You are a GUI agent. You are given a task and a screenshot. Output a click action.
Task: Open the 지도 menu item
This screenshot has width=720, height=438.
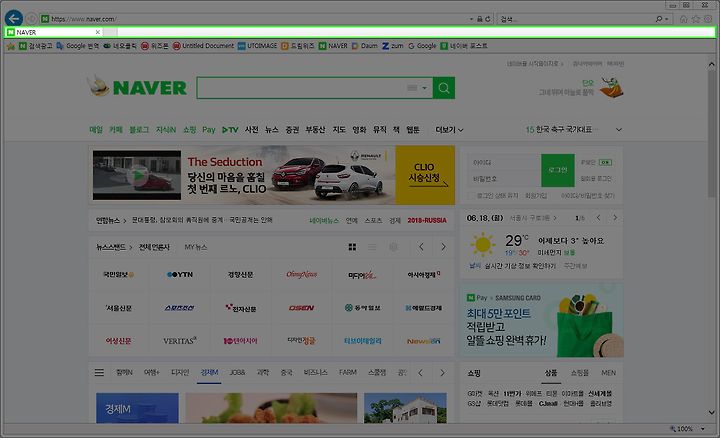coord(339,130)
